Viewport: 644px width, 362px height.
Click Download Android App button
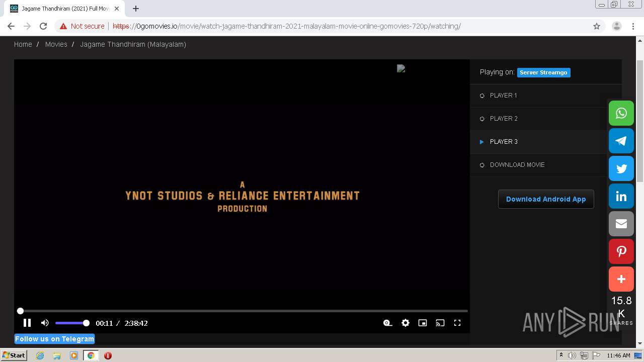[x=546, y=199]
